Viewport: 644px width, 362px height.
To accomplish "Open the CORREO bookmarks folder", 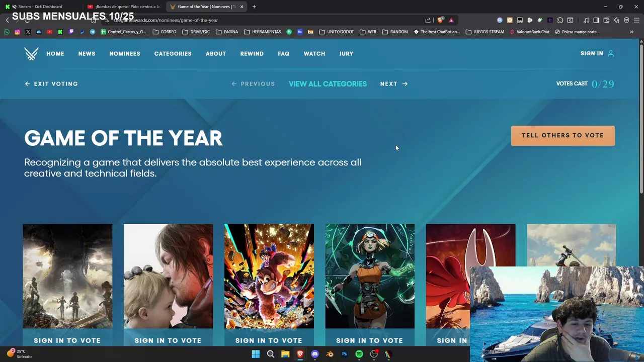I will pos(165,32).
